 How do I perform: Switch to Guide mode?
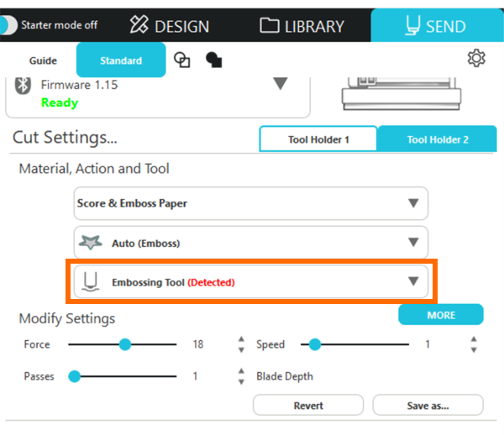click(43, 60)
